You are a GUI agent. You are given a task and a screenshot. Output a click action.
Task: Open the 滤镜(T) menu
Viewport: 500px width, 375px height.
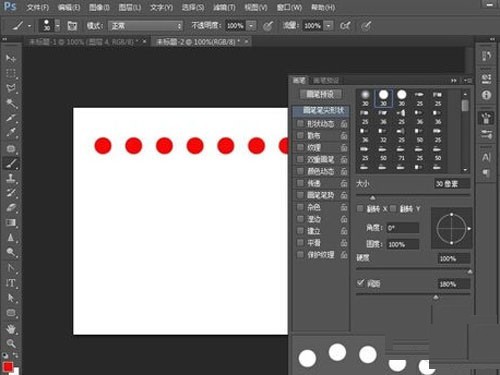coord(224,7)
